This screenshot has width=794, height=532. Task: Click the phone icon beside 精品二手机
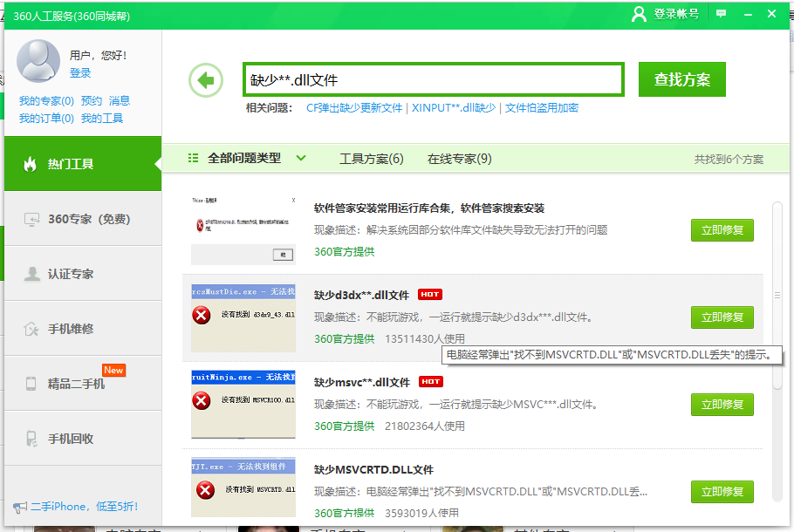point(31,384)
